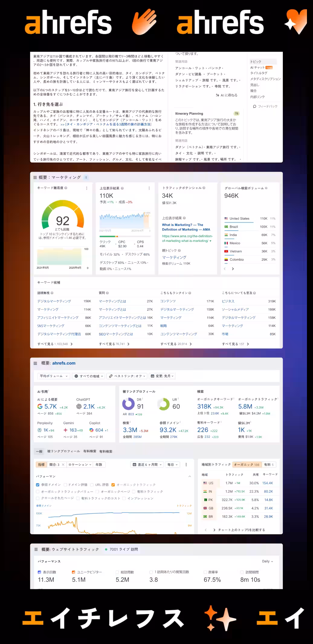Click the ChatGPT logo icon in AI 引用

click(79, 406)
